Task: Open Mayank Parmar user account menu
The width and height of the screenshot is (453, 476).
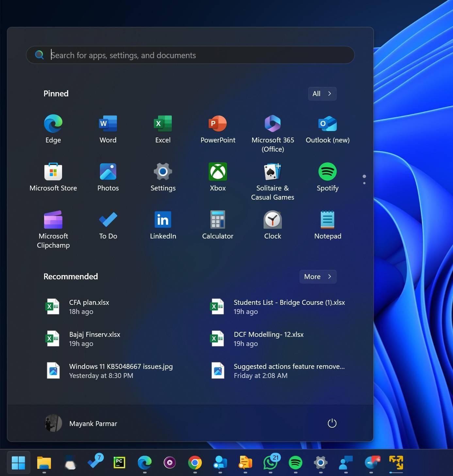Action: pos(81,423)
